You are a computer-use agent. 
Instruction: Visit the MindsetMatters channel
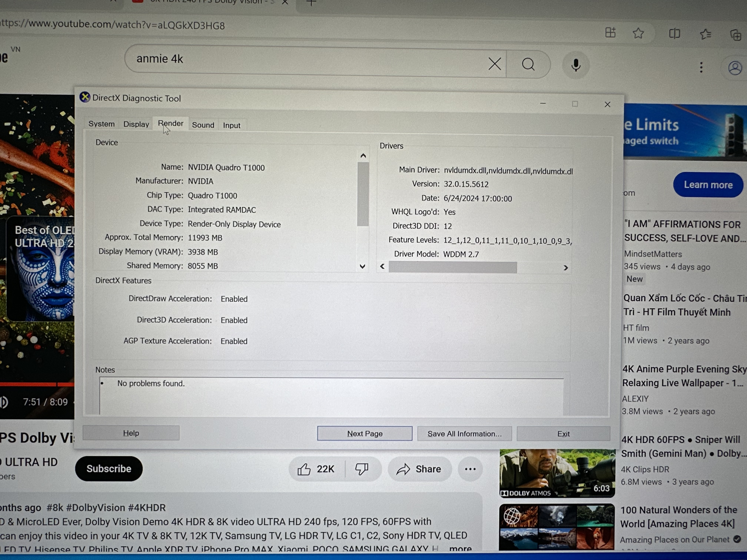pos(653,254)
